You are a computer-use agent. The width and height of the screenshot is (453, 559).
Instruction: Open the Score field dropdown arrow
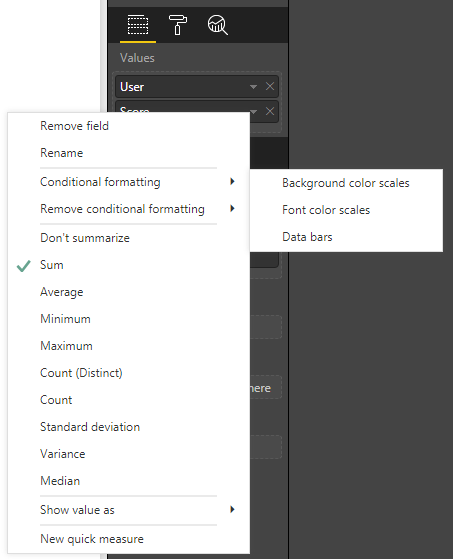(253, 112)
